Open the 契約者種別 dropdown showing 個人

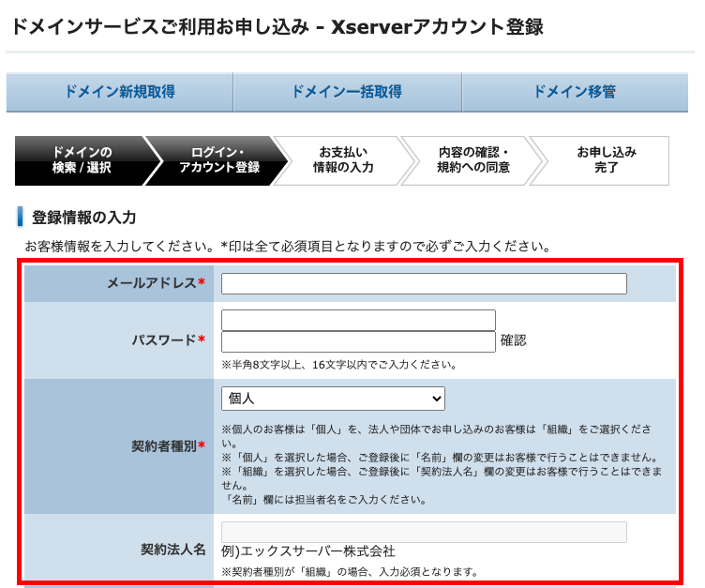tap(333, 399)
